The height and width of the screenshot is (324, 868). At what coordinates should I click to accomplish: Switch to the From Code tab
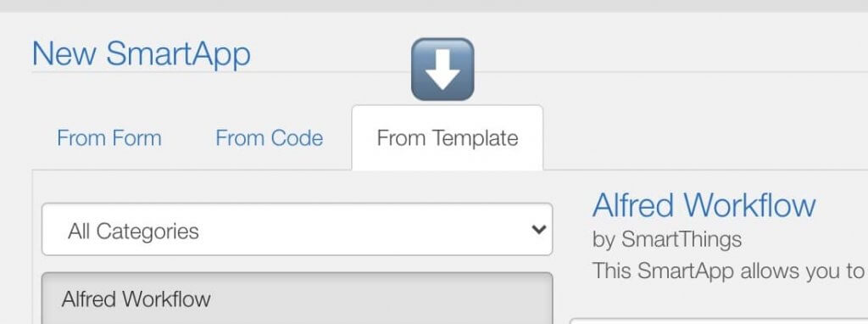click(x=269, y=138)
